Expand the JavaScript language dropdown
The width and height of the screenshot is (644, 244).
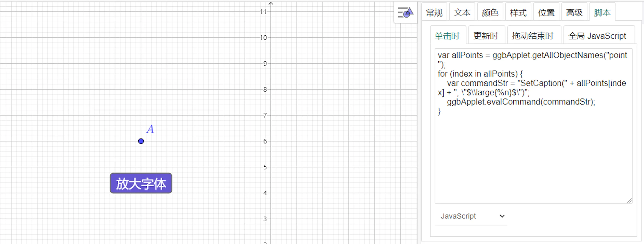471,216
